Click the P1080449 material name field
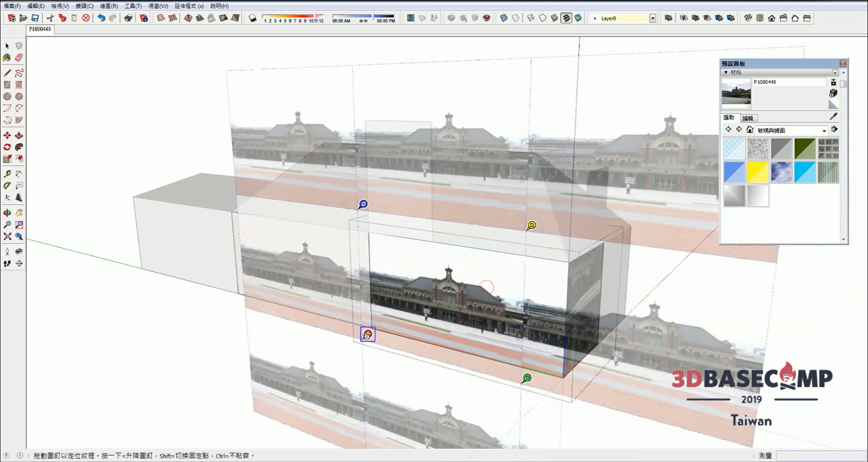 tap(789, 82)
